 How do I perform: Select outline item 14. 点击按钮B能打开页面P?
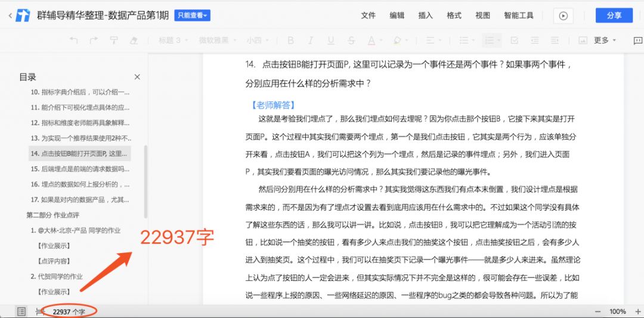80,153
